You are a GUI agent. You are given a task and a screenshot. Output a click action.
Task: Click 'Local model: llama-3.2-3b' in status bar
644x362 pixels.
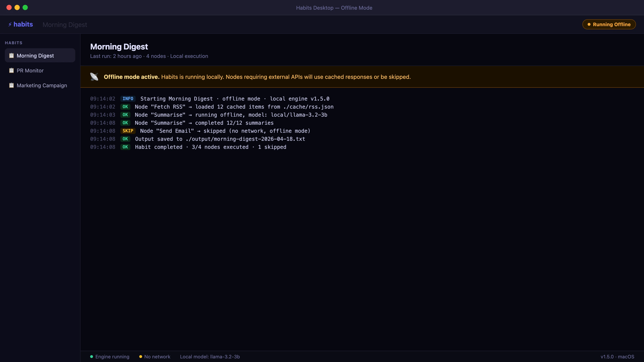pyautogui.click(x=210, y=357)
